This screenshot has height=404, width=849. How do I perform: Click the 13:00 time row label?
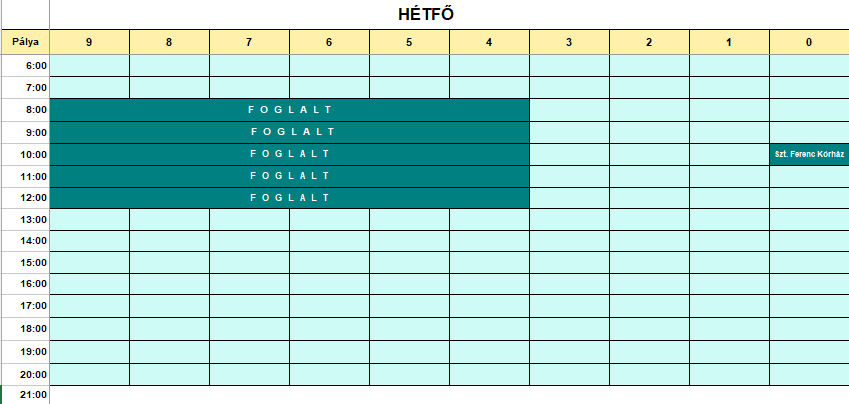25,220
